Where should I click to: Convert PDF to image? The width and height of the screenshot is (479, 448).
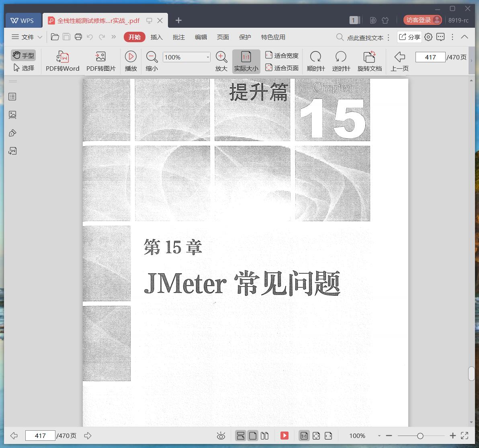101,61
